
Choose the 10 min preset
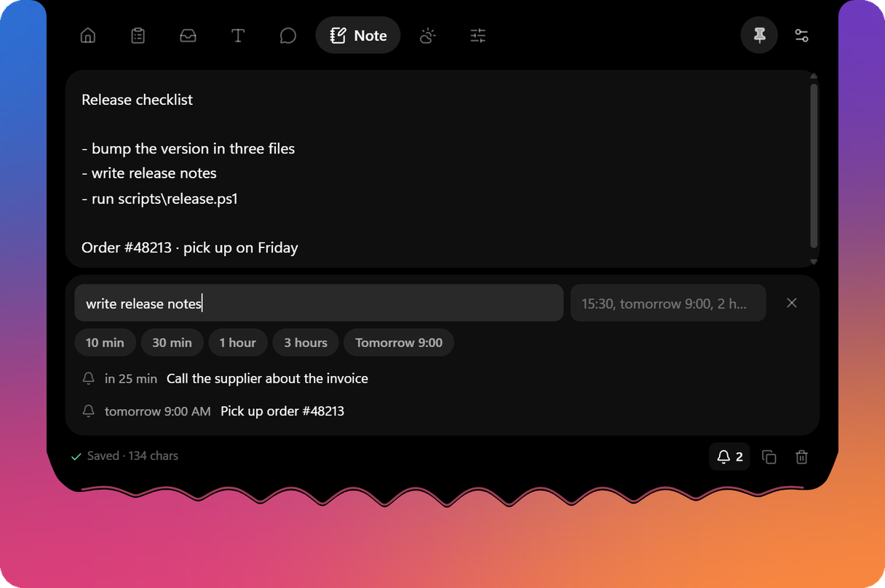[x=105, y=343]
